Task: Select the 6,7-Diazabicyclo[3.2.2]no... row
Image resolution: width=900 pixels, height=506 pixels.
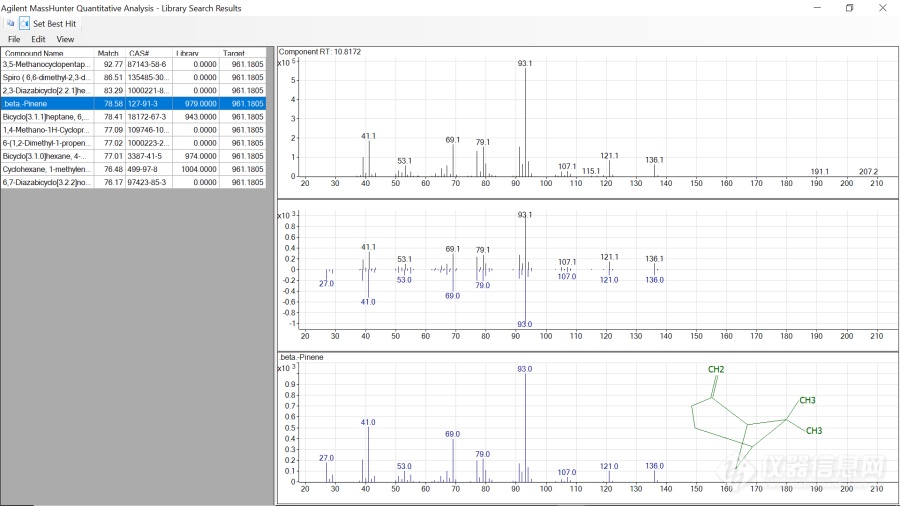Action: point(133,182)
